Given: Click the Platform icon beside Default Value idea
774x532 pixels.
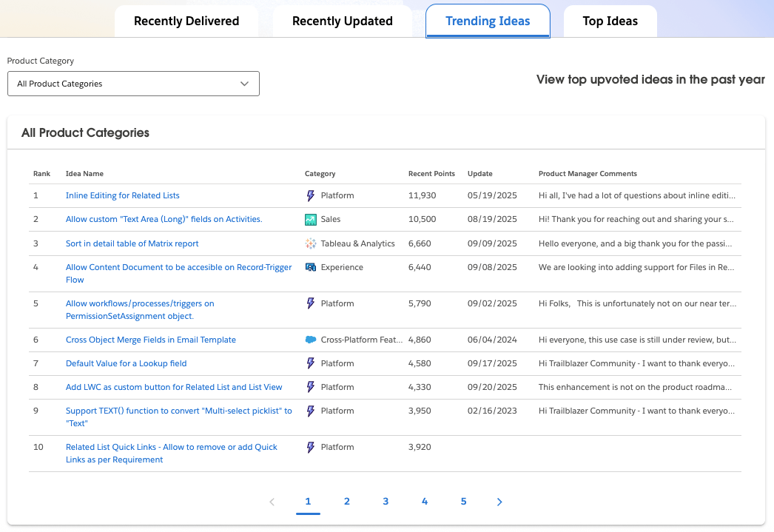Looking at the screenshot, I should tap(311, 363).
